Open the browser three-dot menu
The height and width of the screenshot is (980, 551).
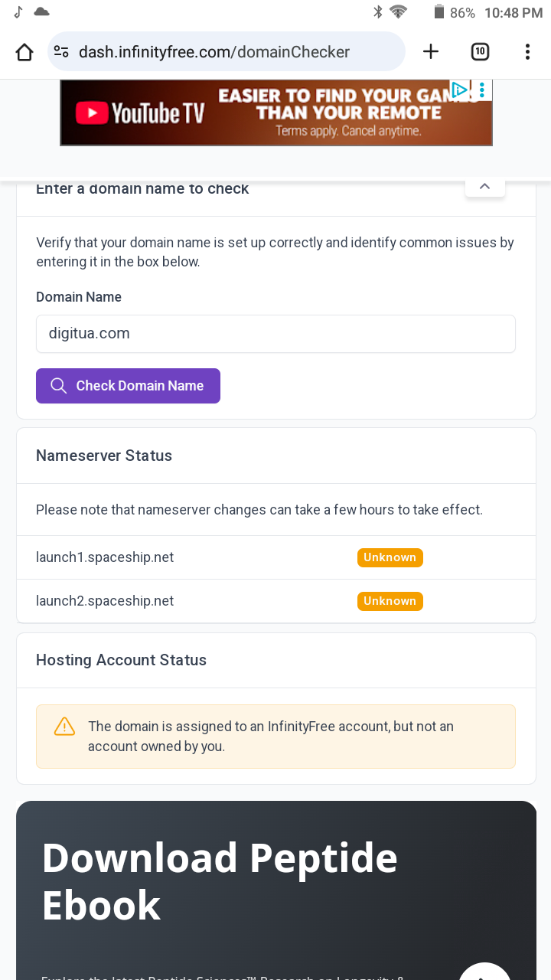coord(527,51)
